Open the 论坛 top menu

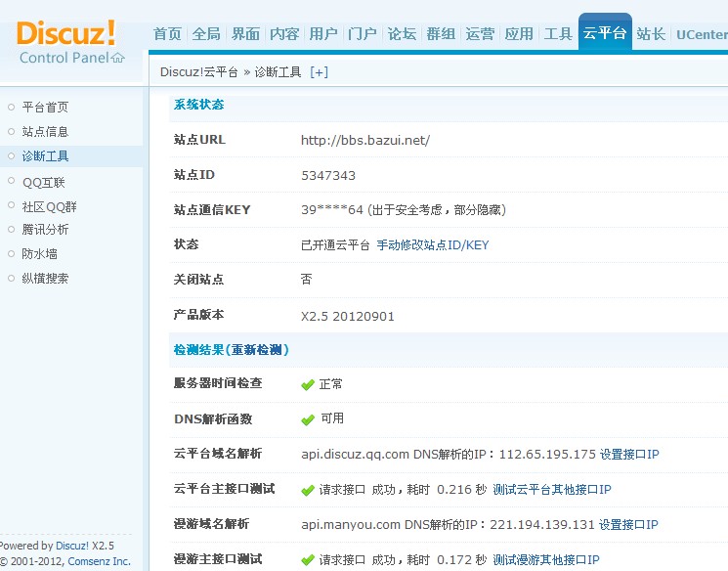pyautogui.click(x=402, y=34)
